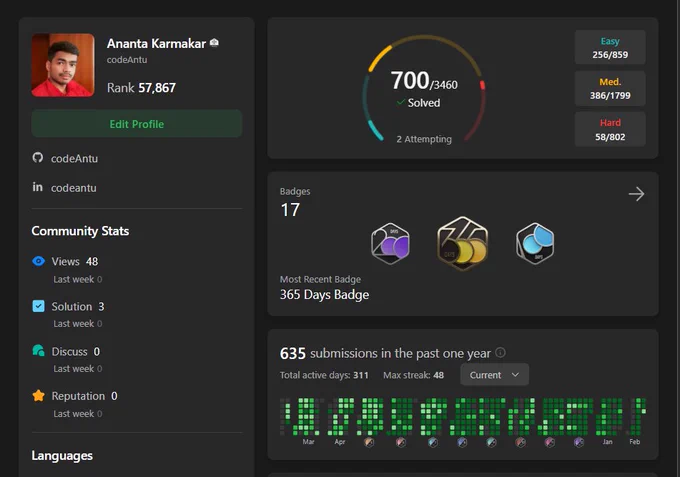The height and width of the screenshot is (477, 680).
Task: Open the Badges arrow to view all
Action: 636,194
